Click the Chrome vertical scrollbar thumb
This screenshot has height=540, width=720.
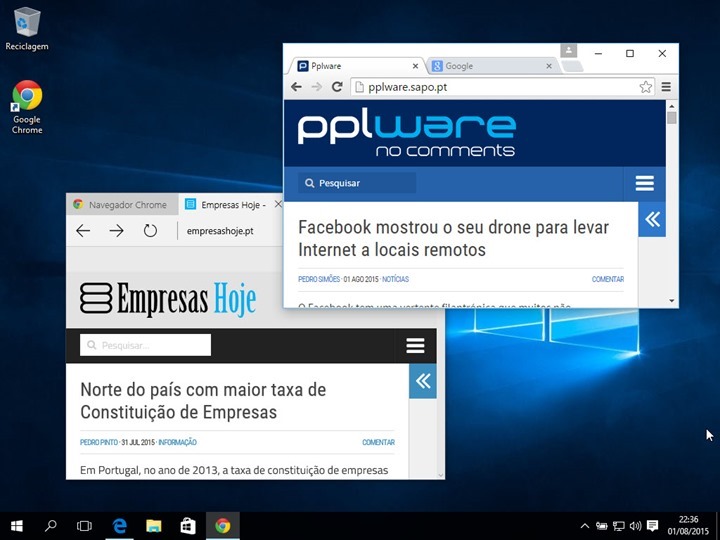coord(672,118)
